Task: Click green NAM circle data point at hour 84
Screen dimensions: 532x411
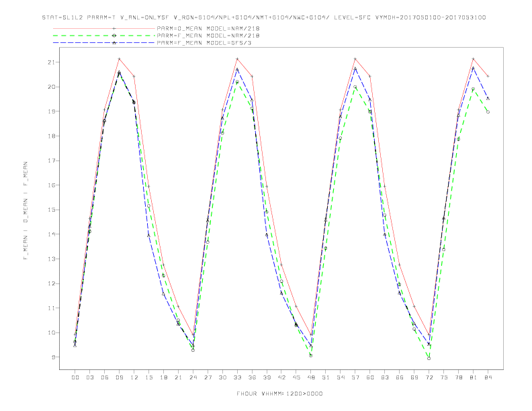Action: 488,112
